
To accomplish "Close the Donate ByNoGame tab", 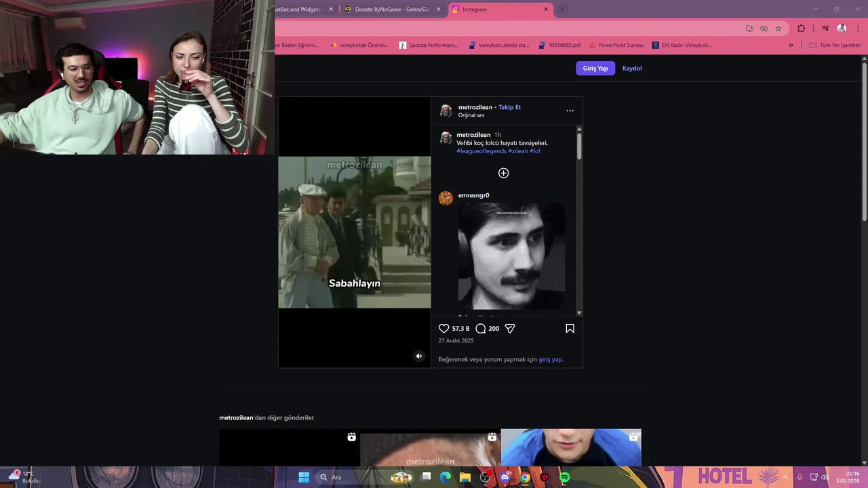I will click(438, 9).
